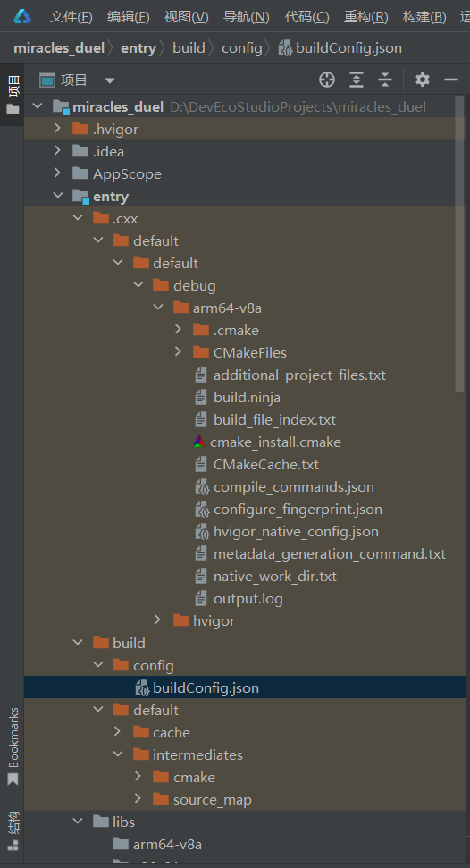
Task: Open the 编辑(E) menu
Action: (129, 17)
